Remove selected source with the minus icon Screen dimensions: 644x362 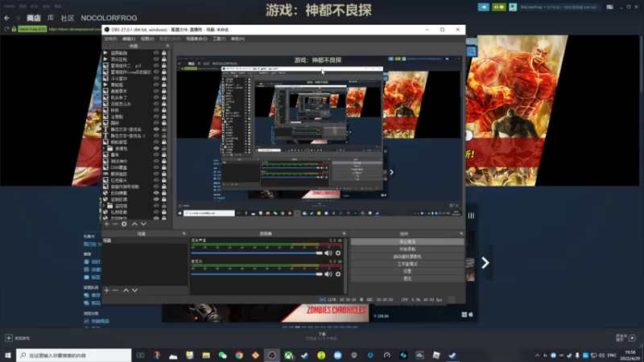coord(115,224)
